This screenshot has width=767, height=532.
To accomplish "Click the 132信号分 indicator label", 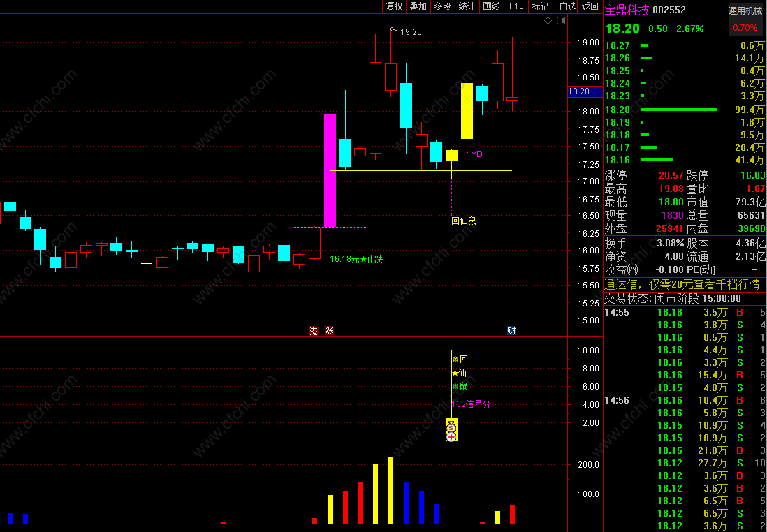I will [471, 404].
